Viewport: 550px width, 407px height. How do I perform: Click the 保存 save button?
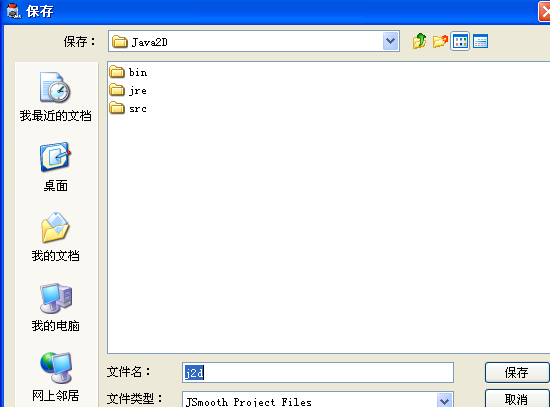pos(517,372)
